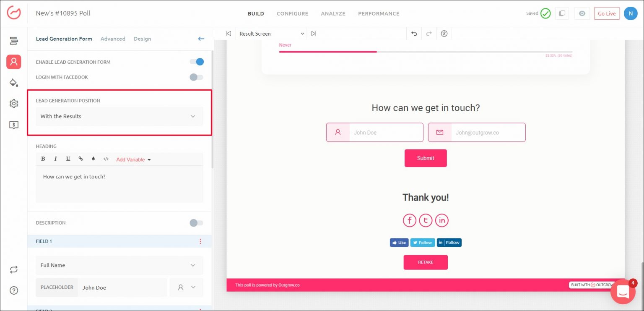
Task: Select the person-shaped Lead Generation panel icon
Action: [x=13, y=62]
